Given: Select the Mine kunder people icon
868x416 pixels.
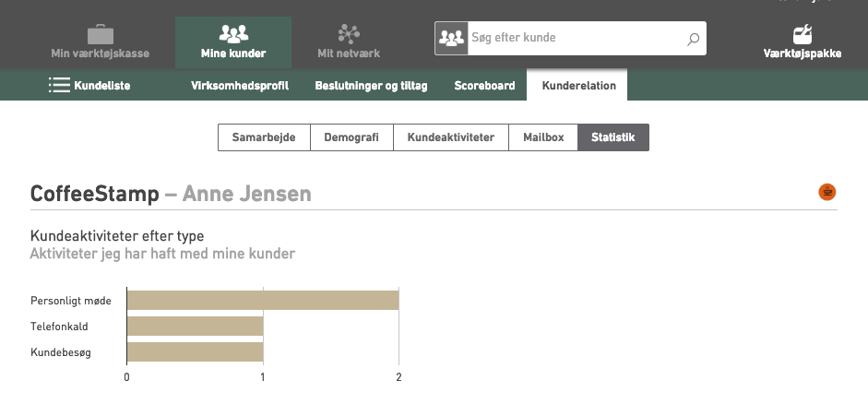Looking at the screenshot, I should tap(233, 34).
